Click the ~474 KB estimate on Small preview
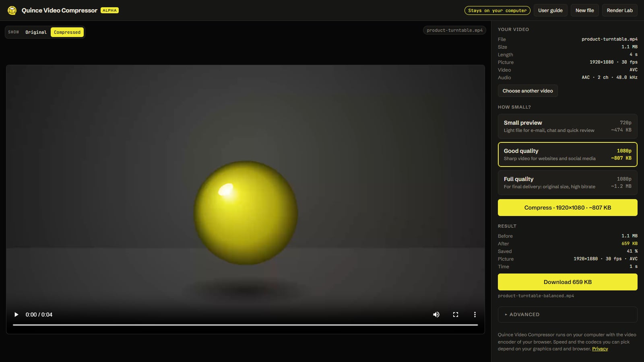This screenshot has height=362, width=644. (x=621, y=130)
